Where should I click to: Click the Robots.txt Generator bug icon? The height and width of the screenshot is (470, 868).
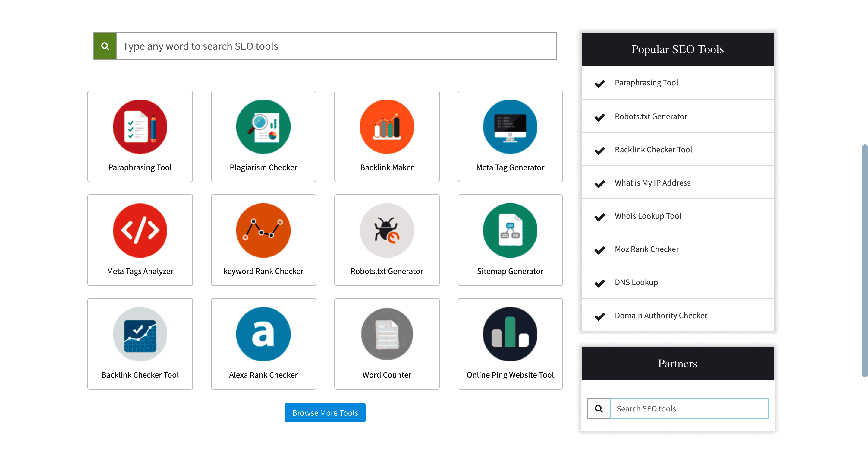point(386,230)
